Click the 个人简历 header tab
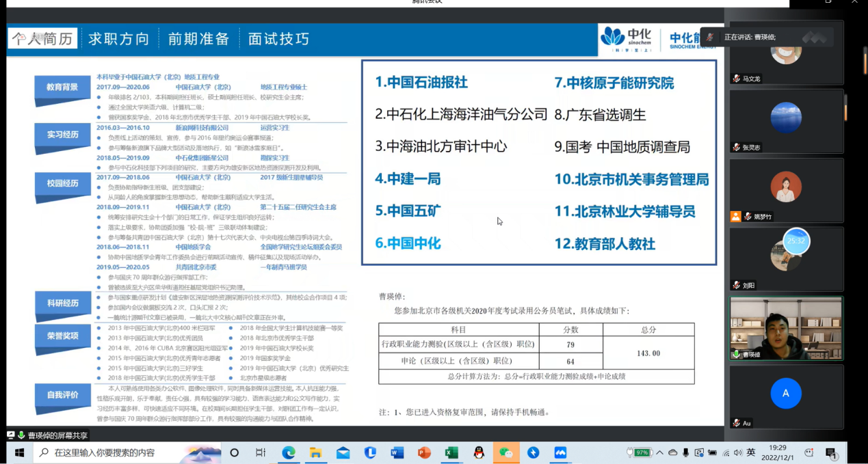This screenshot has width=868, height=464. pos(42,39)
